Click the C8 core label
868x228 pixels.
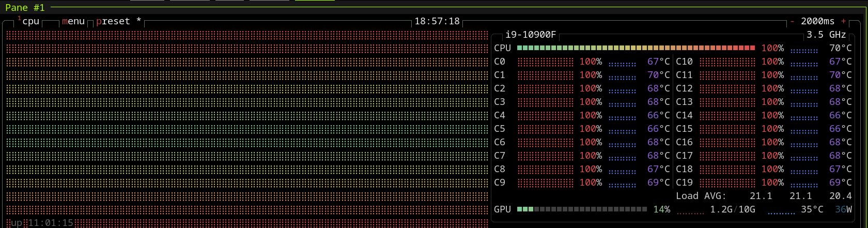pyautogui.click(x=500, y=169)
